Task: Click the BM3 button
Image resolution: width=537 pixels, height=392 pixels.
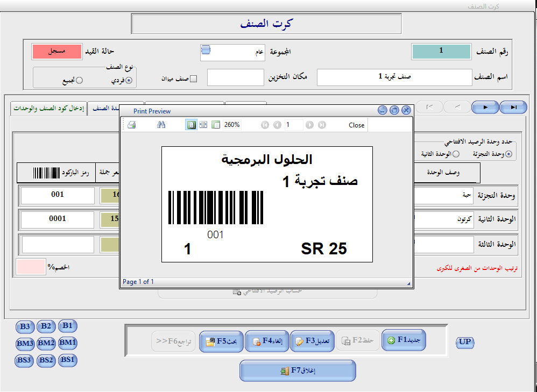Action: [25, 344]
